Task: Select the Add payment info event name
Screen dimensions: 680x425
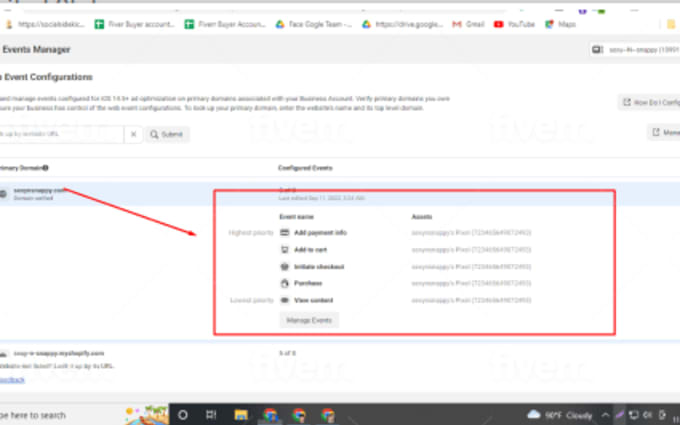Action: click(x=320, y=233)
